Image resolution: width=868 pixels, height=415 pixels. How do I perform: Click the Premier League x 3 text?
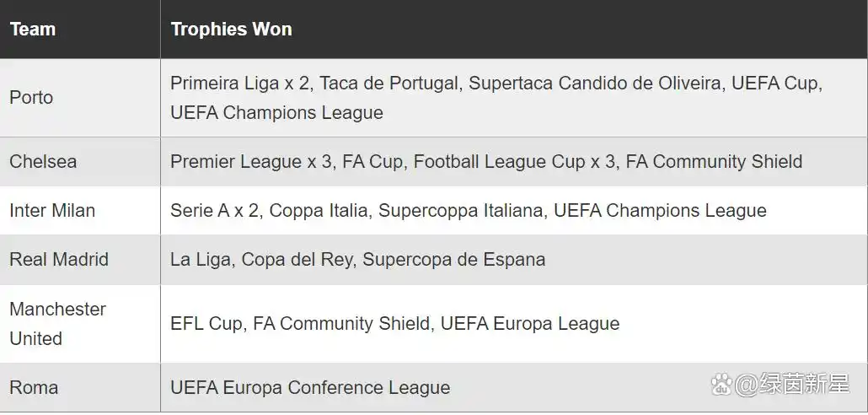click(251, 162)
